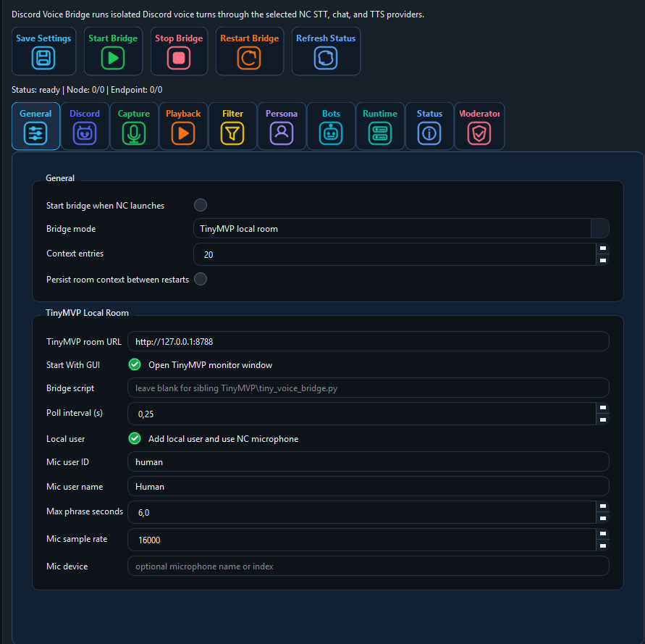Viewport: 645px width, 644px height.
Task: Open the Persona tab person icon
Action: click(282, 133)
